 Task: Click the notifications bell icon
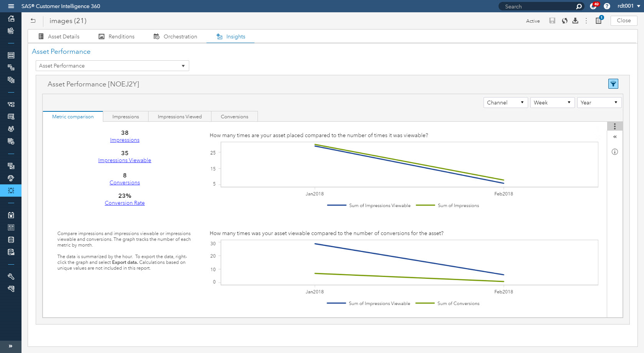coord(594,6)
